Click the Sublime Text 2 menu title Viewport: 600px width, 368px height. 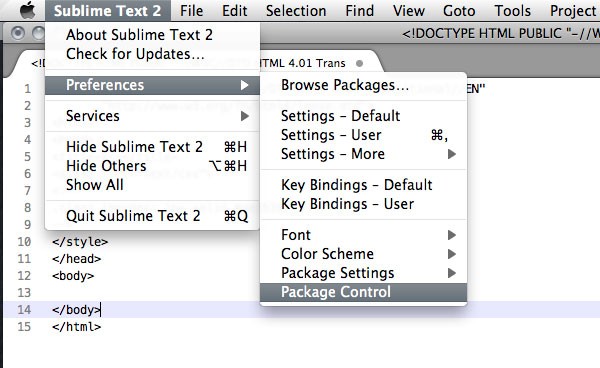click(108, 11)
